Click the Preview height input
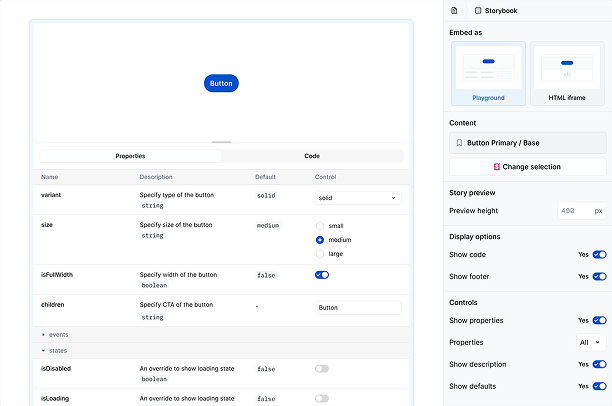 point(582,211)
